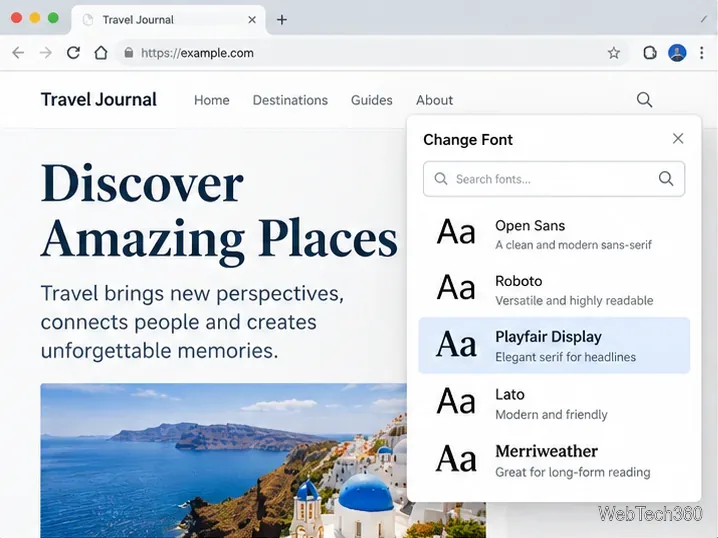
Task: Go to the Destinations nav link
Action: 290,100
